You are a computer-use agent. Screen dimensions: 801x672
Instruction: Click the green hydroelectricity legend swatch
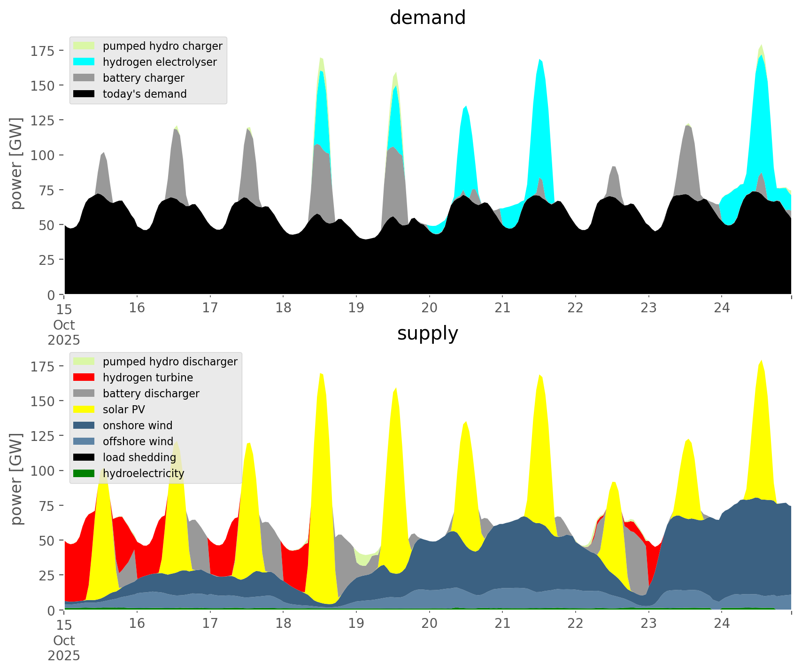tap(84, 473)
